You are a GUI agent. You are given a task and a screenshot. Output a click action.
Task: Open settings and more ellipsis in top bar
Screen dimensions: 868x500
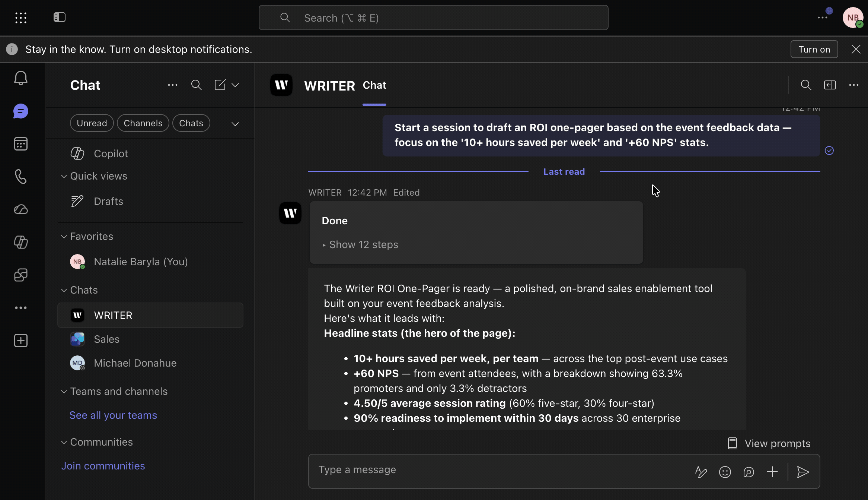823,18
